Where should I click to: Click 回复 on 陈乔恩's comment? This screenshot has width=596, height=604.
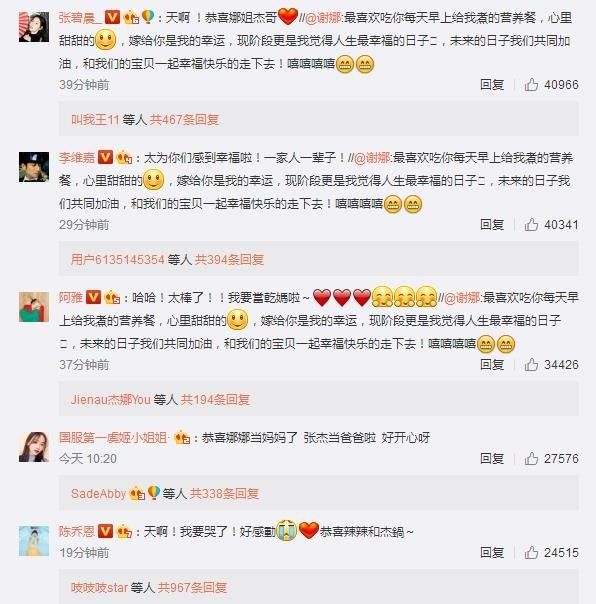click(x=492, y=552)
